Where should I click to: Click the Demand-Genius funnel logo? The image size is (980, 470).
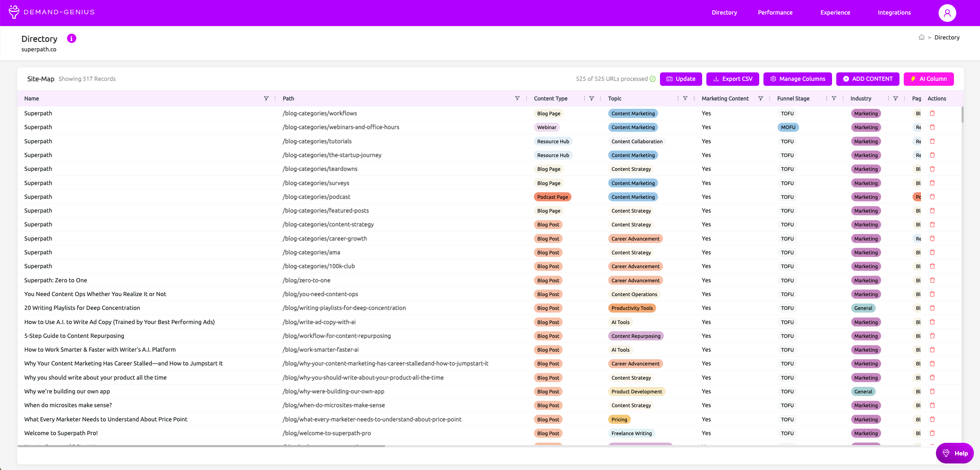pos(14,12)
